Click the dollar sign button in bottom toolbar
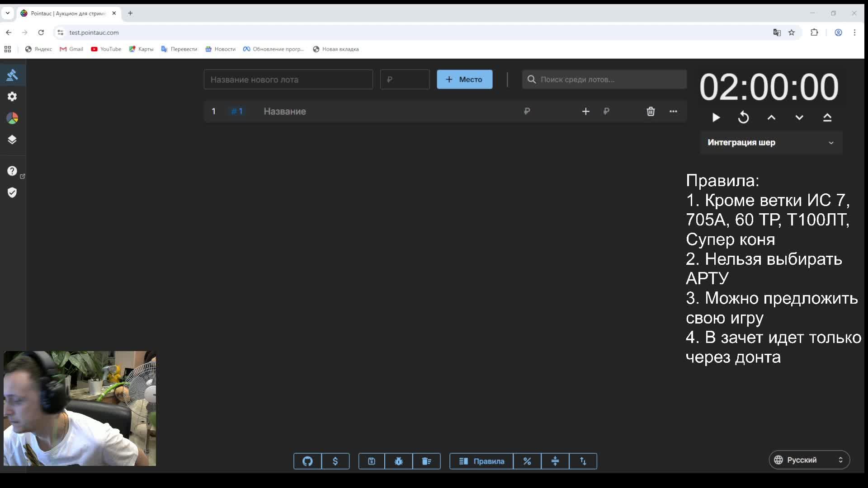Viewport: 868px width, 488px height. pos(335,461)
